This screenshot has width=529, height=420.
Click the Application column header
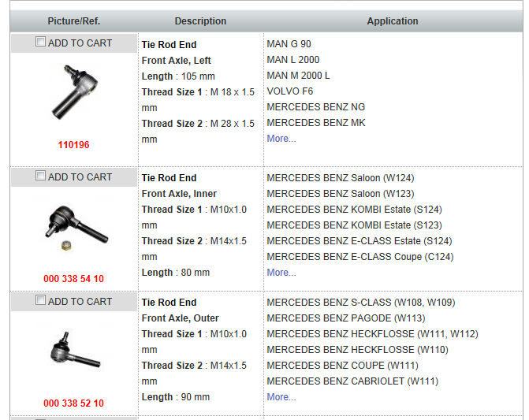[393, 21]
